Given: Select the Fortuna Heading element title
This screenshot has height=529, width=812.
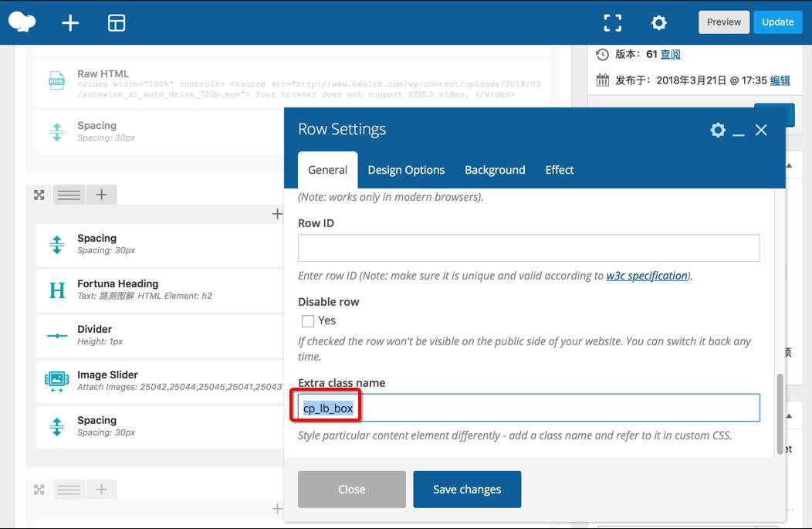Looking at the screenshot, I should pos(117,283).
